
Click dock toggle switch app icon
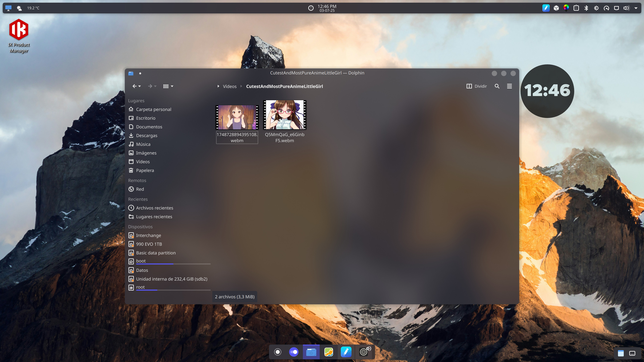[x=294, y=352]
